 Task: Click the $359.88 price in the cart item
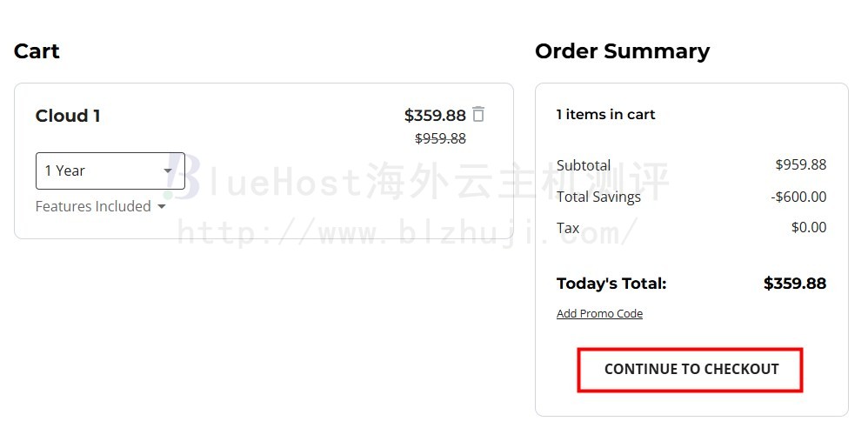tap(435, 115)
